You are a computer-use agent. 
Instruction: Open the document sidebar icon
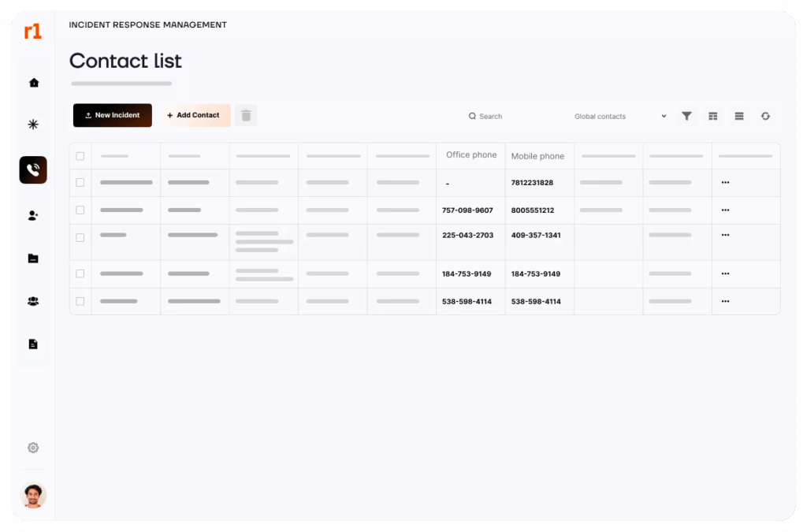[x=33, y=344]
